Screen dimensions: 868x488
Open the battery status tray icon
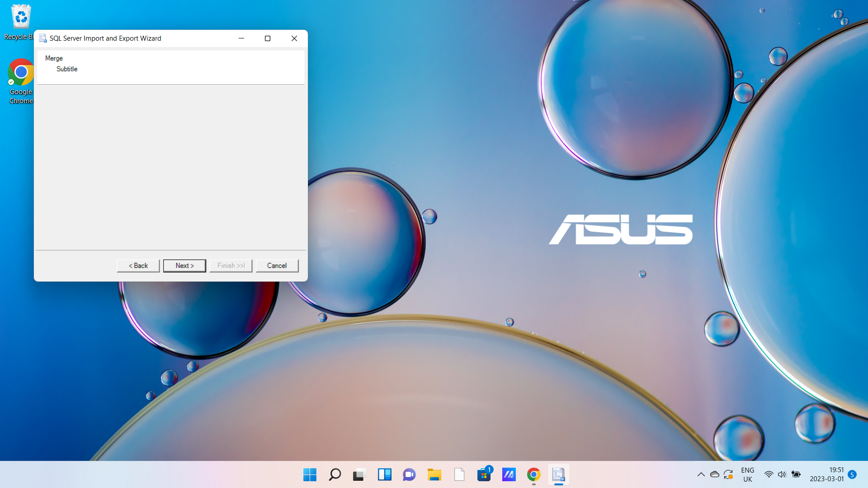pyautogui.click(x=796, y=474)
